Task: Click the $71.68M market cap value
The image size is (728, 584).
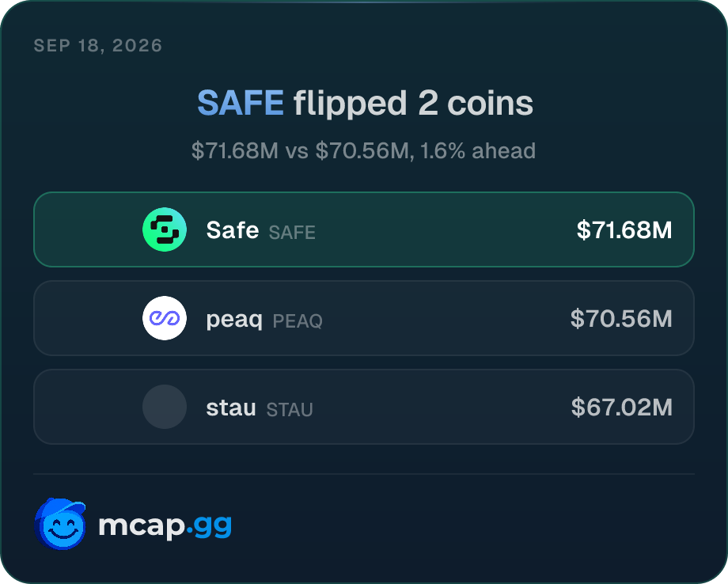Action: [x=624, y=229]
